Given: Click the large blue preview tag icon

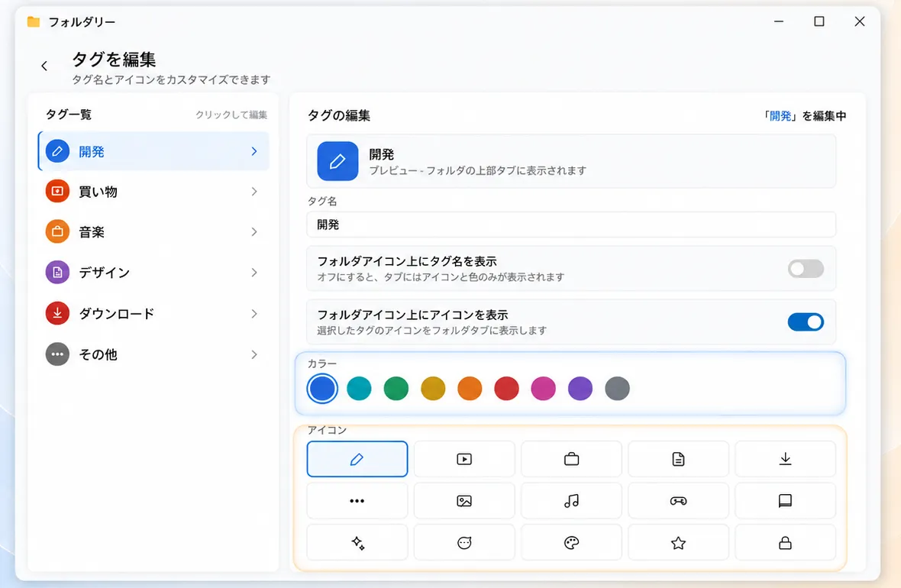Looking at the screenshot, I should [x=337, y=162].
